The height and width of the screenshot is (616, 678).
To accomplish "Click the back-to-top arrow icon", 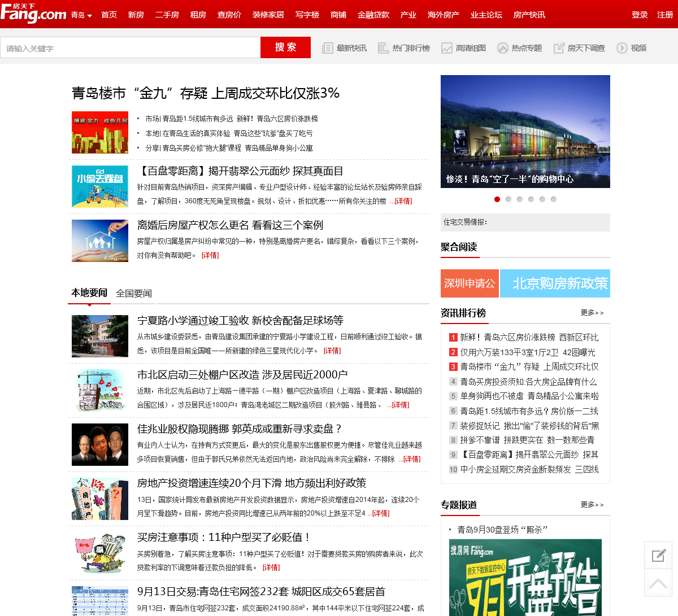I will pyautogui.click(x=658, y=583).
